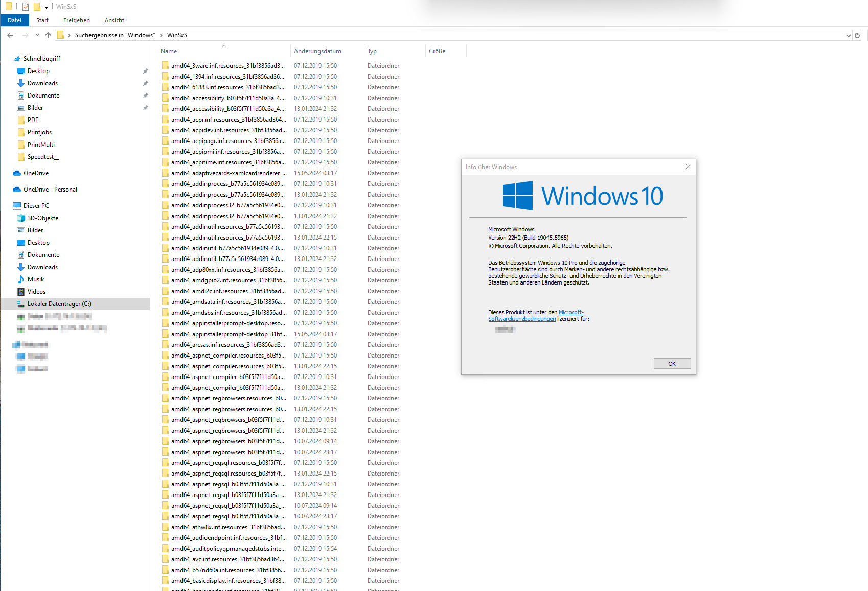Click folder icon of amd64_amdsata.inf.resources
Screen dimensions: 868x591
[x=166, y=302]
